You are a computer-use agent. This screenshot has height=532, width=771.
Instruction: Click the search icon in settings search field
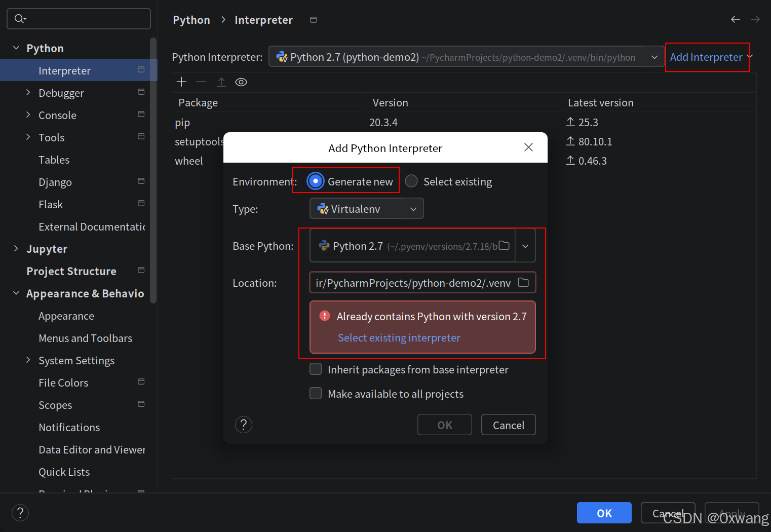[20, 19]
